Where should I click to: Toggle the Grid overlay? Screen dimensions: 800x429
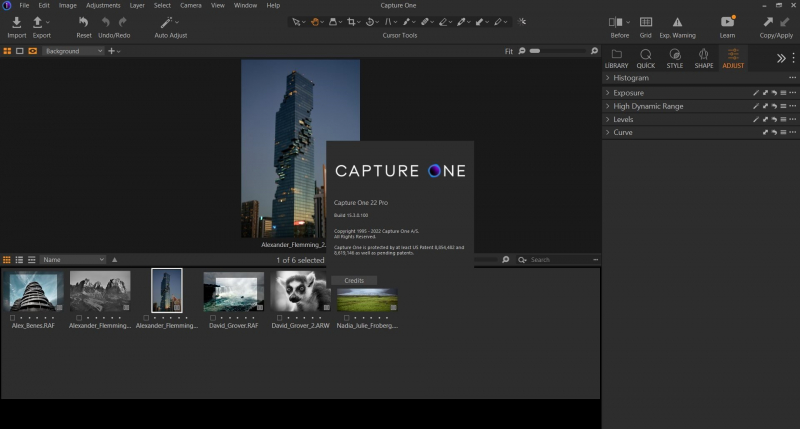click(646, 22)
